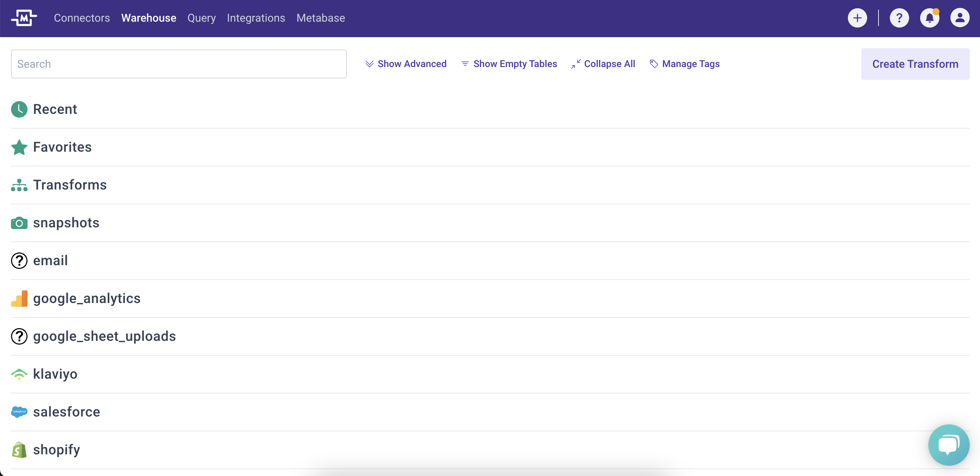Toggle Show Advanced options
The height and width of the screenshot is (476, 980).
coord(406,64)
